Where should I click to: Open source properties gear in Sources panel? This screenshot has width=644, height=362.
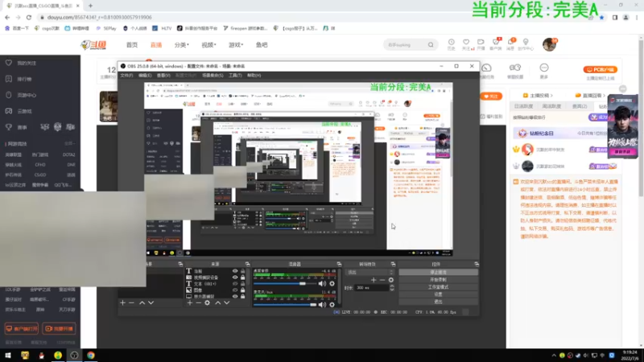208,303
